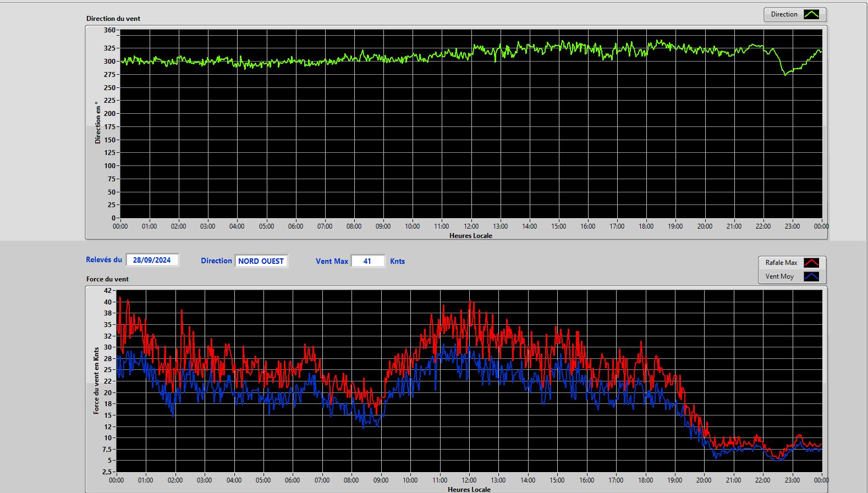Click the 'Relevés du' label
This screenshot has height=493, width=868.
[x=104, y=259]
